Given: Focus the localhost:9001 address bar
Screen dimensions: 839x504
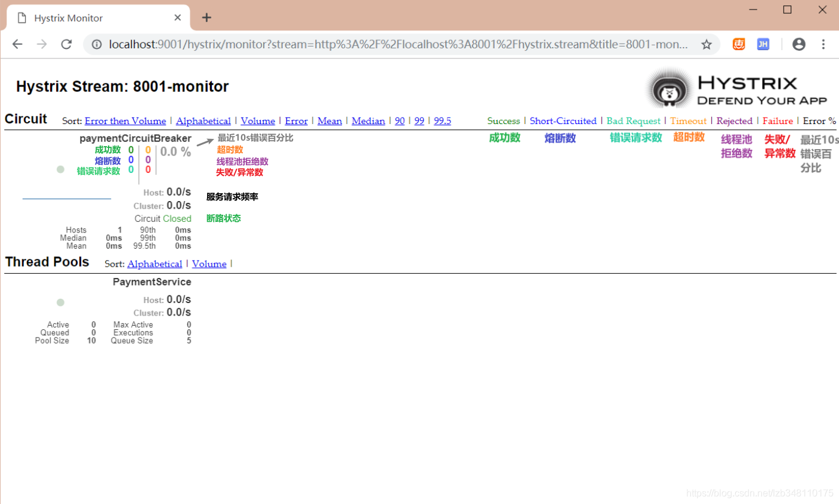Looking at the screenshot, I should 398,44.
